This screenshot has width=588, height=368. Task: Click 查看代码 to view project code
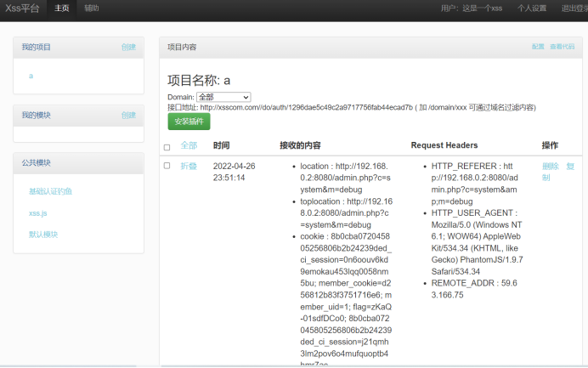563,47
